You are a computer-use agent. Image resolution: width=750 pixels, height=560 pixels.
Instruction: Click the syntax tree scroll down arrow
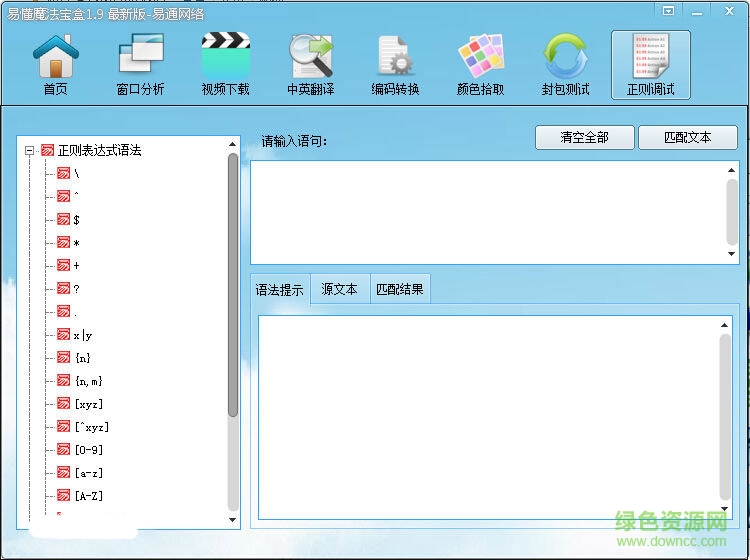tap(232, 520)
